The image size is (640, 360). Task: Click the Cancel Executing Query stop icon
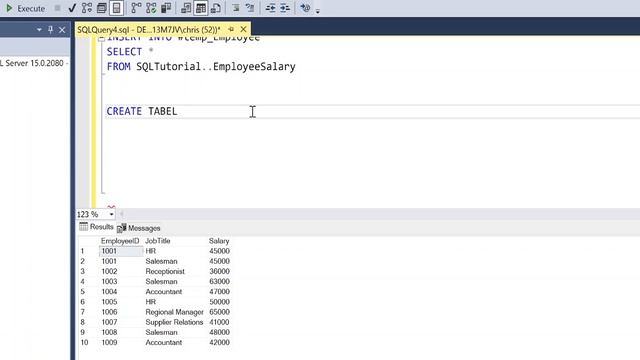58,8
